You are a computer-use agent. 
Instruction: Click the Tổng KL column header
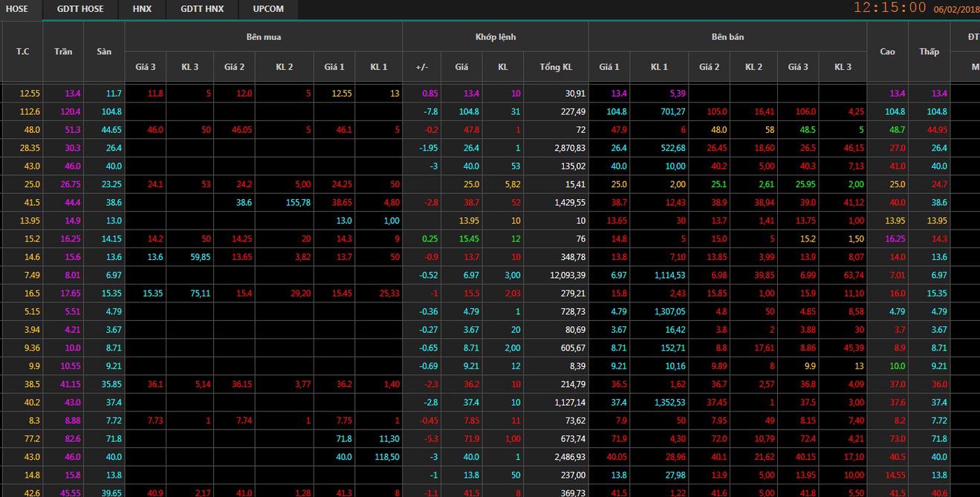tap(556, 67)
